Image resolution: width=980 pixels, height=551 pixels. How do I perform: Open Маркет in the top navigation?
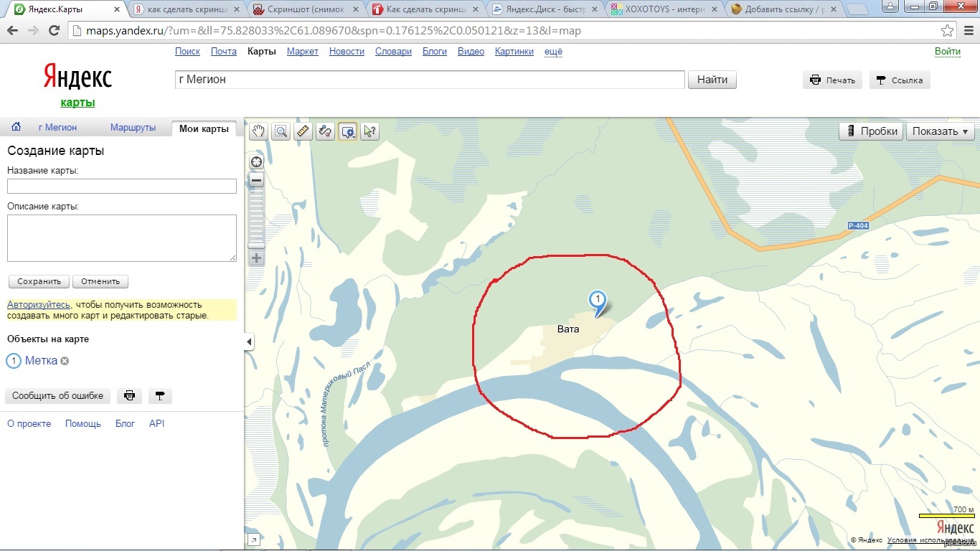click(x=303, y=52)
